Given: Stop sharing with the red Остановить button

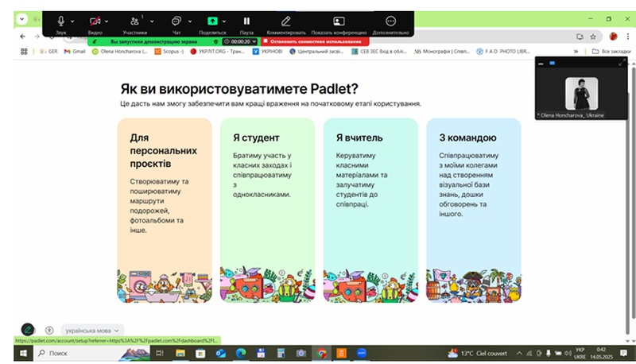Looking at the screenshot, I should point(315,41).
